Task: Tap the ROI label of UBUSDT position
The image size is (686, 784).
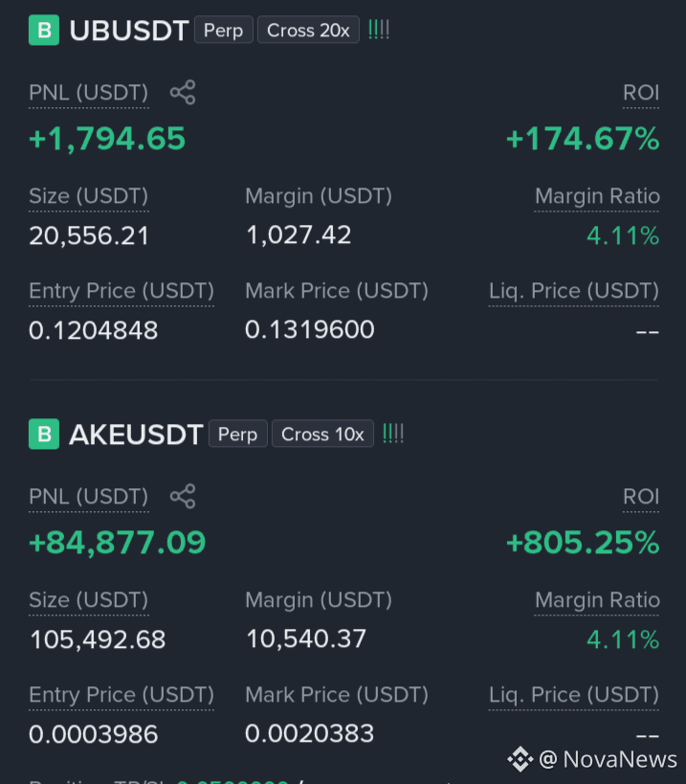Action: click(x=641, y=93)
